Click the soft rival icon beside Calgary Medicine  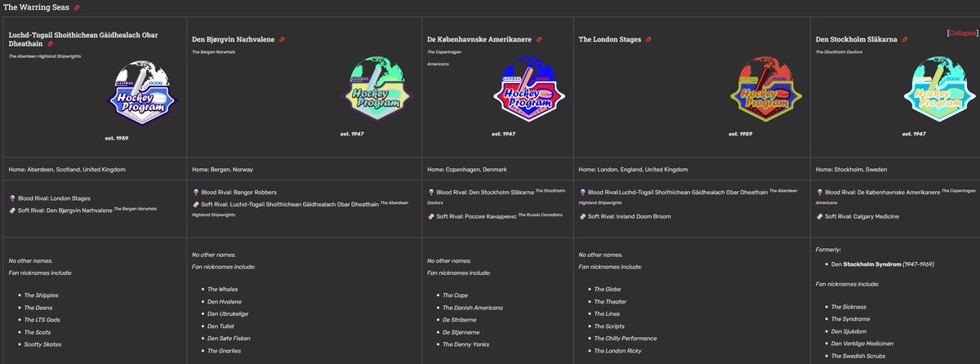(820, 215)
